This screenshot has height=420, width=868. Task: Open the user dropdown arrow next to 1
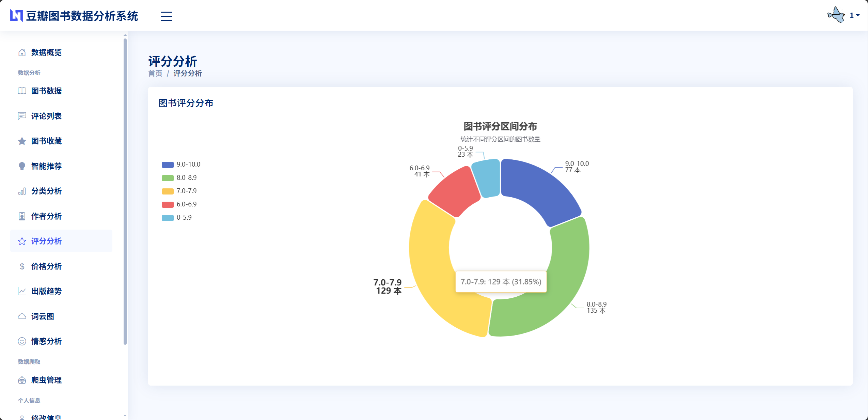coord(857,15)
